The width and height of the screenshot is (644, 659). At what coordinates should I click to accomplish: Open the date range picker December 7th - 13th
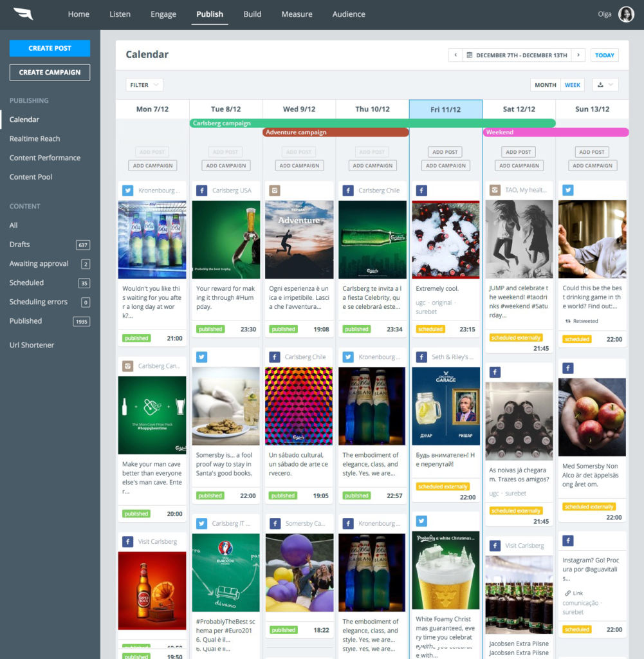tap(517, 55)
